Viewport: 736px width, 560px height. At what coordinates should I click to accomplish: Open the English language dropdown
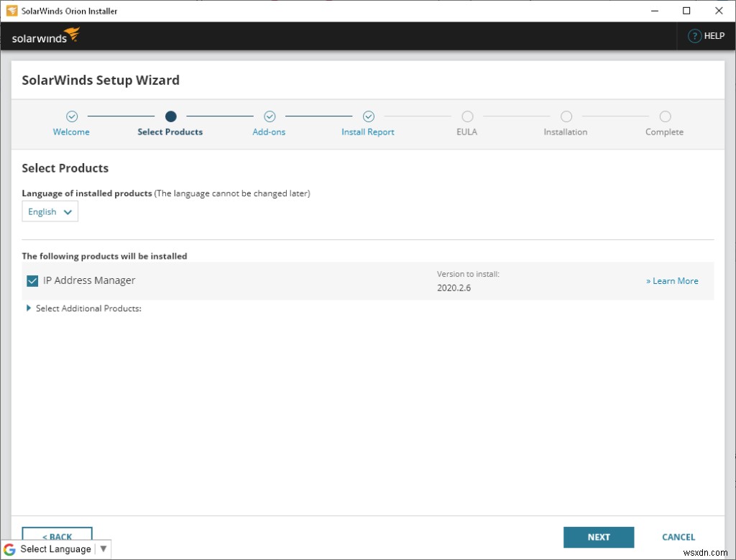50,212
